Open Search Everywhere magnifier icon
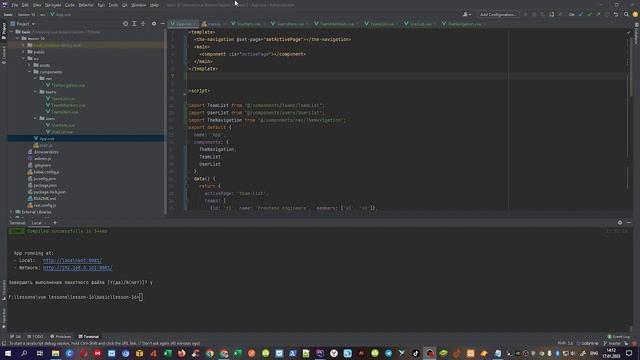640x360 pixels. pyautogui.click(x=626, y=15)
